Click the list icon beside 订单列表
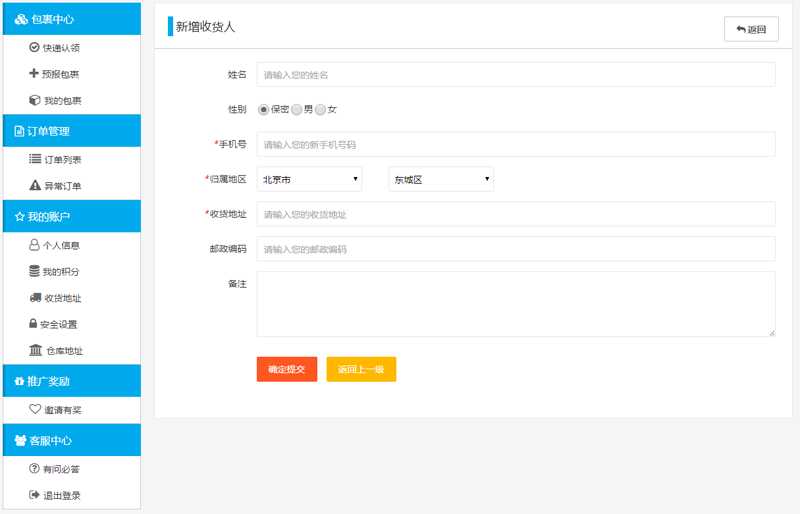800x514 pixels. [x=35, y=159]
